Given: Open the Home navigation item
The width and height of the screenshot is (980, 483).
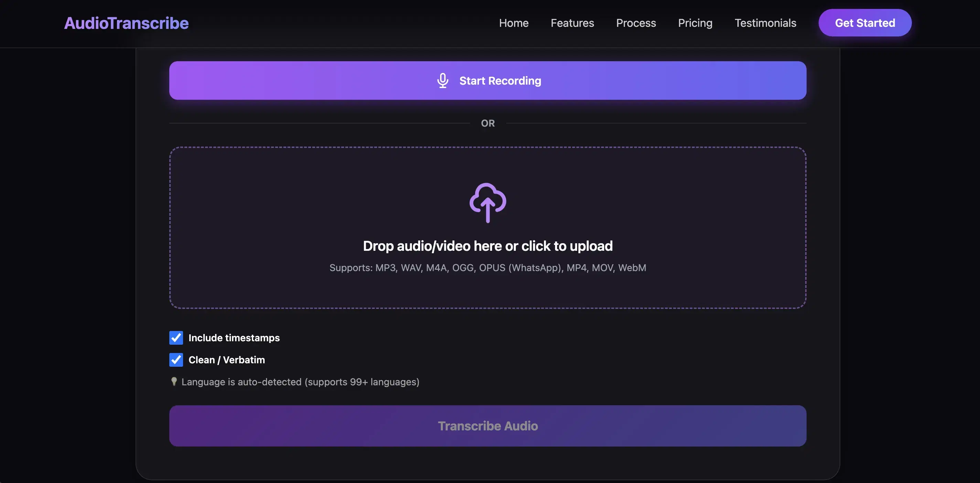Looking at the screenshot, I should 514,23.
